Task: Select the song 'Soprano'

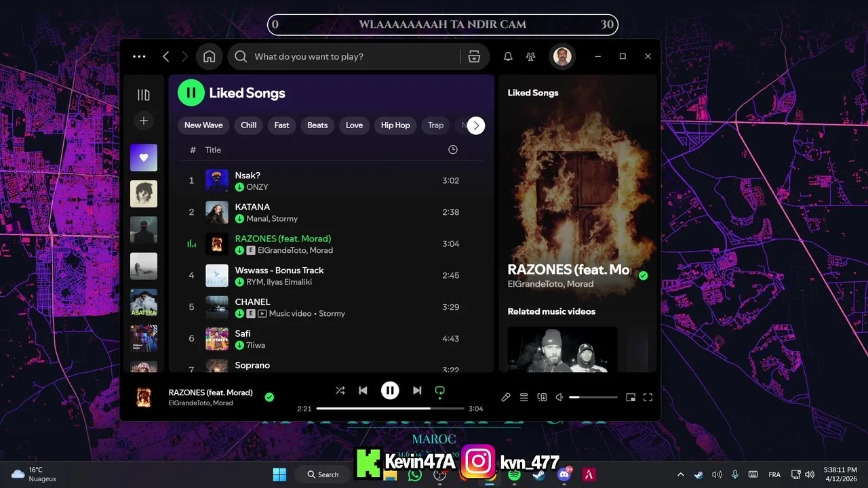Action: [x=252, y=365]
